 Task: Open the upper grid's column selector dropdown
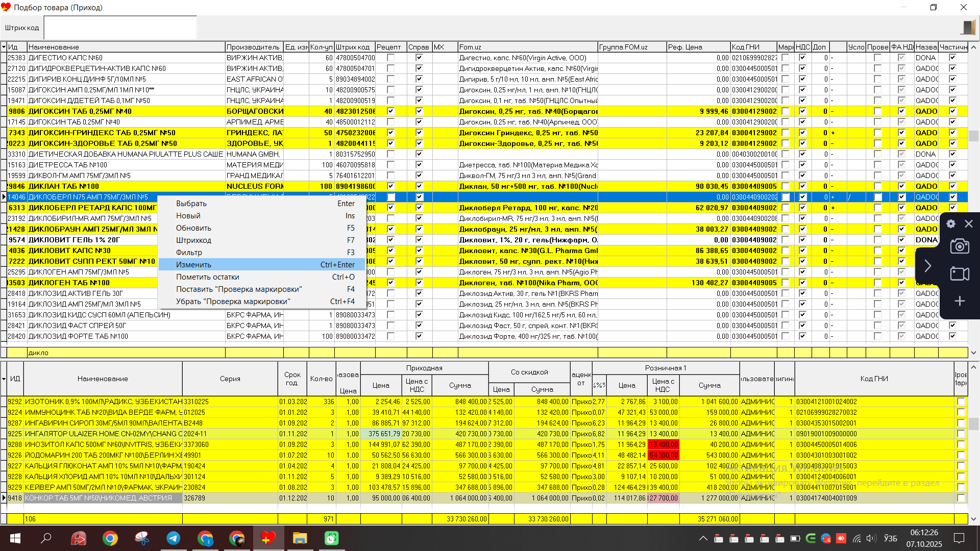click(4, 47)
